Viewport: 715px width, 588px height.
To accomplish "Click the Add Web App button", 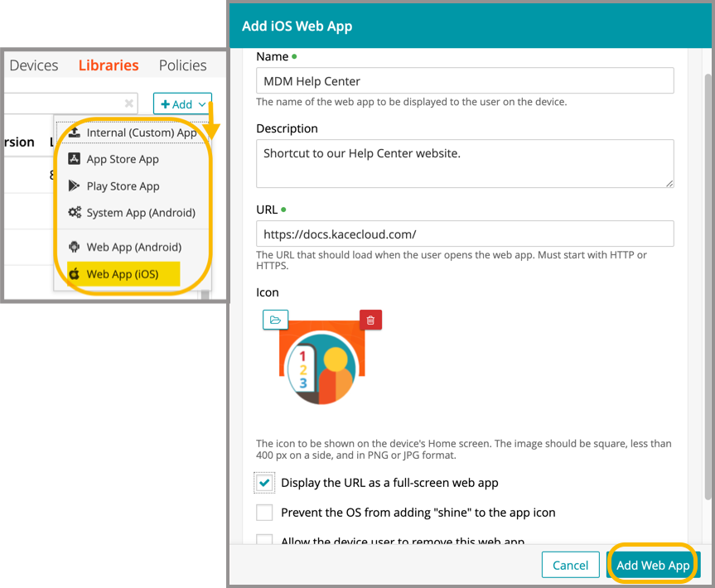I will [653, 566].
